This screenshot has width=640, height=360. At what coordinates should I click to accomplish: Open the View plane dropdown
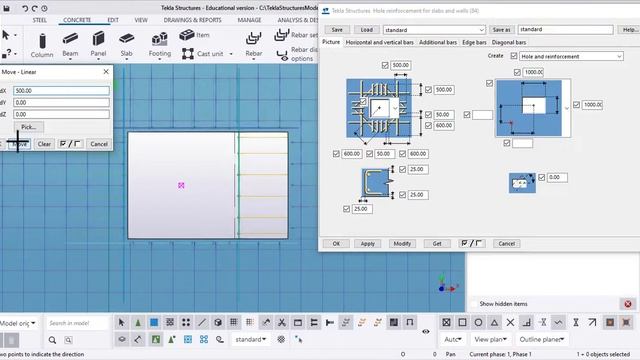coord(491,339)
